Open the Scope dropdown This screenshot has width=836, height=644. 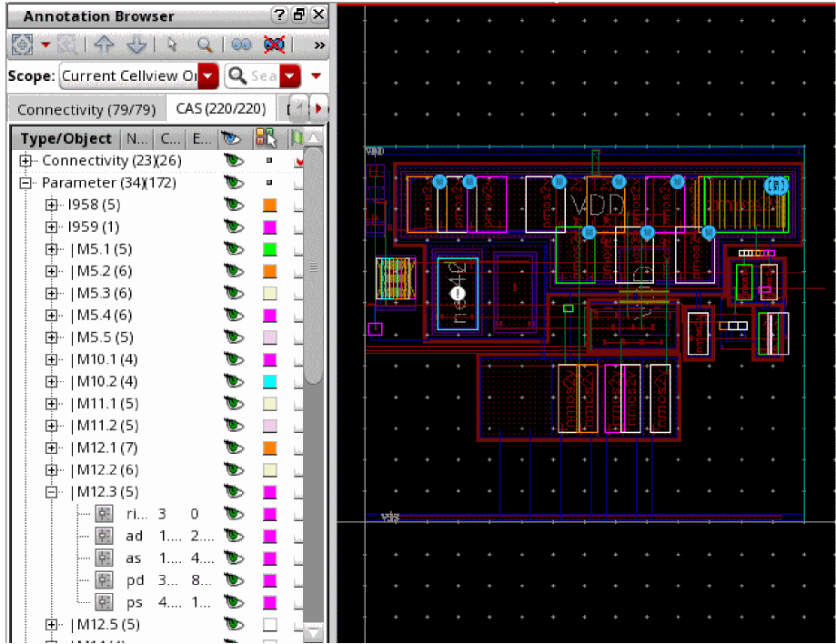208,76
